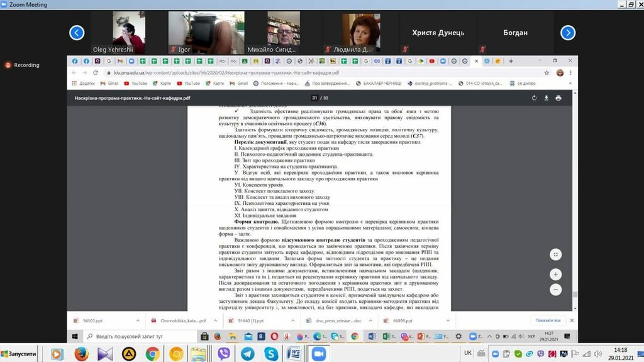The image size is (644, 362).
Task: Download the PDF from viewer toolbar
Action: (547, 98)
